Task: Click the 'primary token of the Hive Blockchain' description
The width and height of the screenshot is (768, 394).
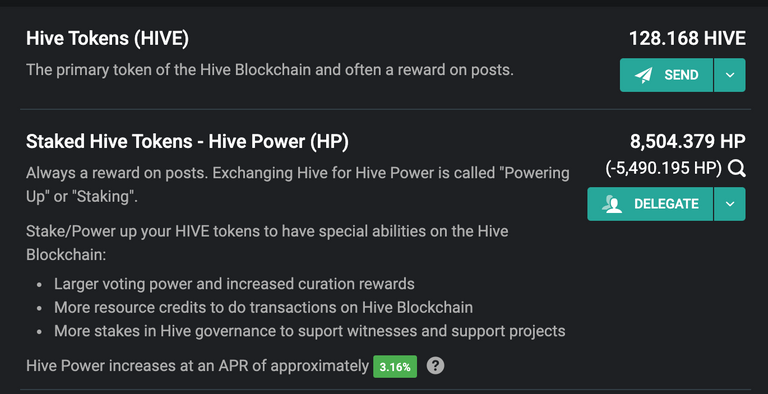Action: [x=270, y=70]
